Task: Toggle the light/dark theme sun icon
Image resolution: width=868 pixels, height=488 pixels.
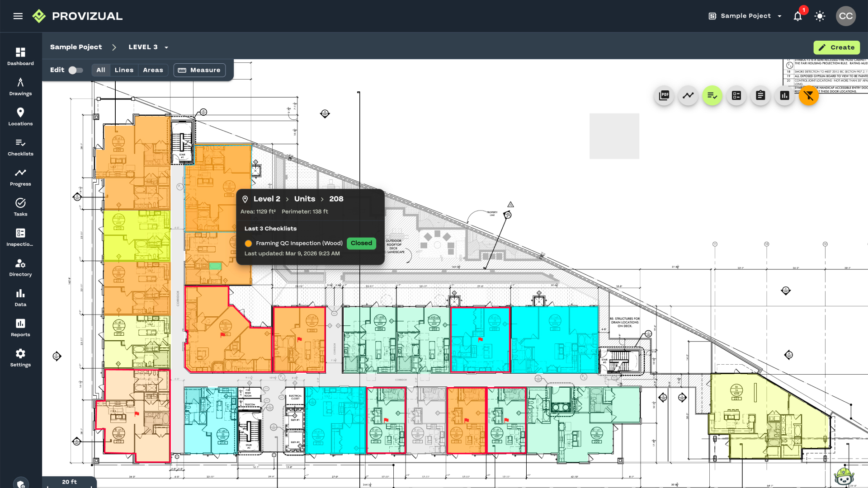Action: coord(820,16)
